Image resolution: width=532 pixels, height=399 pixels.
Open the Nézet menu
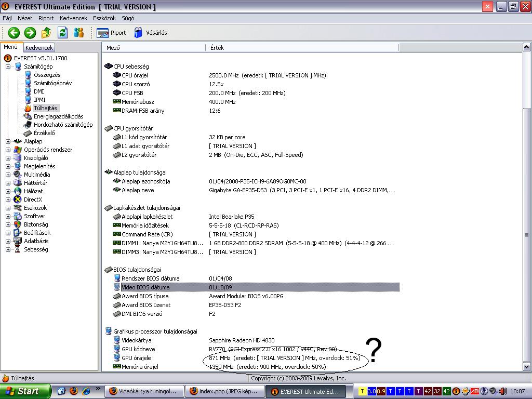click(25, 18)
